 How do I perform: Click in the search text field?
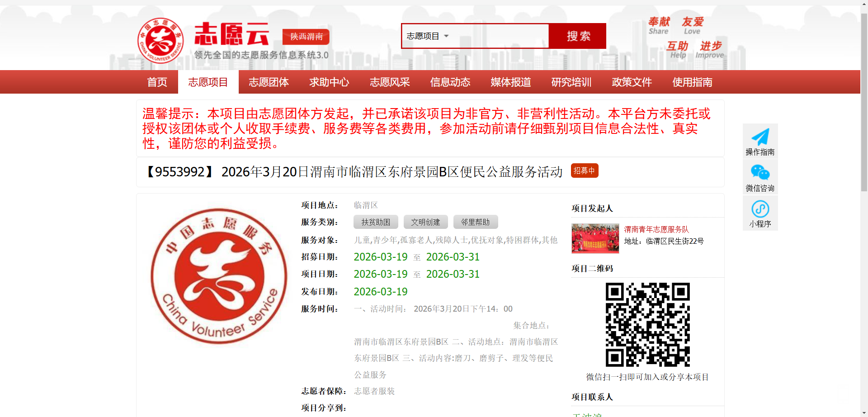click(500, 36)
